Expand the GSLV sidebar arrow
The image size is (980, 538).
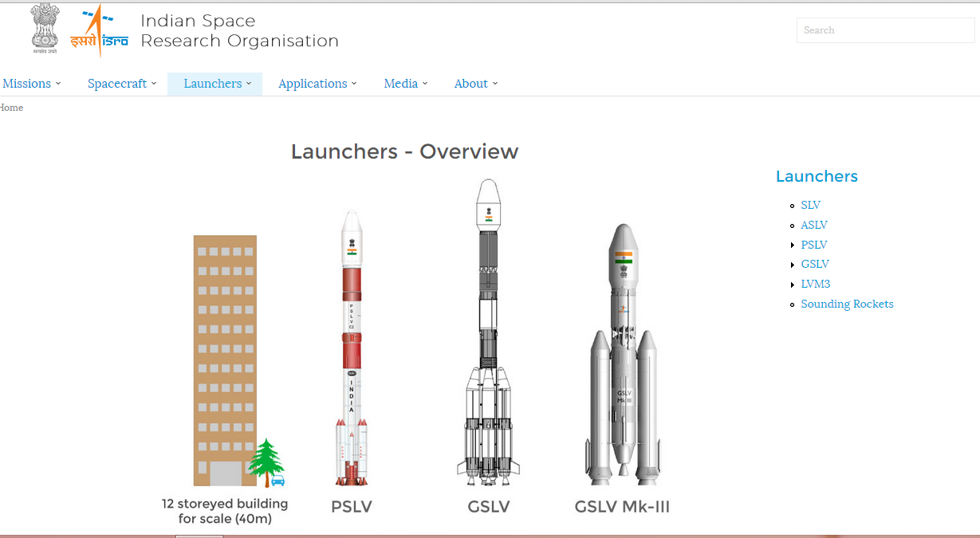pyautogui.click(x=793, y=265)
